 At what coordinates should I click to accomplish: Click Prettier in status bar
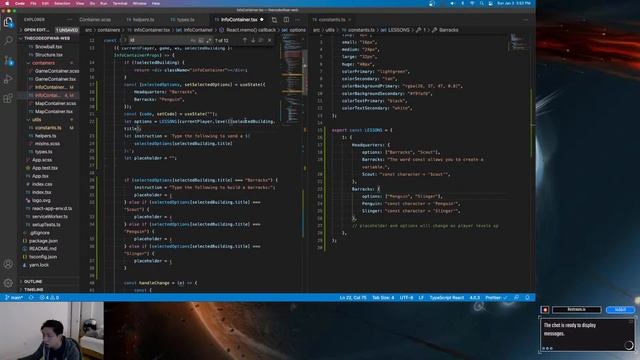[496, 298]
